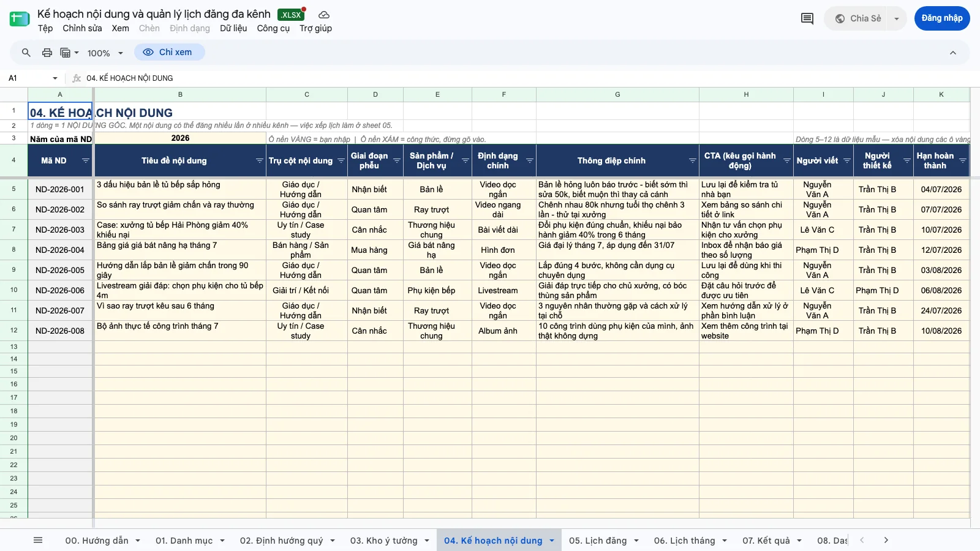Click the Đăng nhập button
This screenshot has height=551, width=980.
click(942, 18)
